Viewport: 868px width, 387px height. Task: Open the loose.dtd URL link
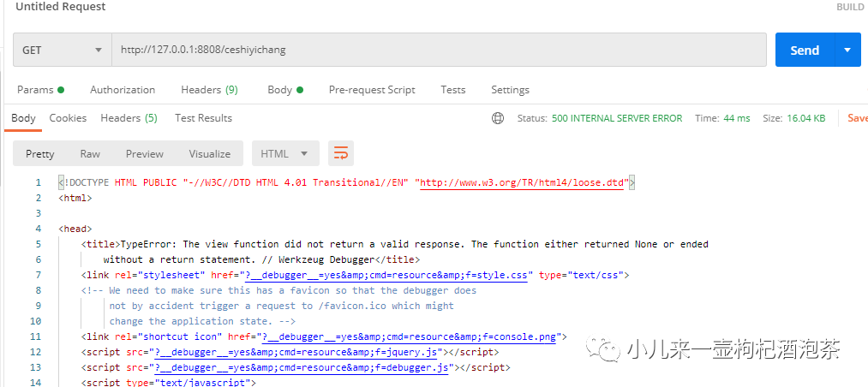522,182
